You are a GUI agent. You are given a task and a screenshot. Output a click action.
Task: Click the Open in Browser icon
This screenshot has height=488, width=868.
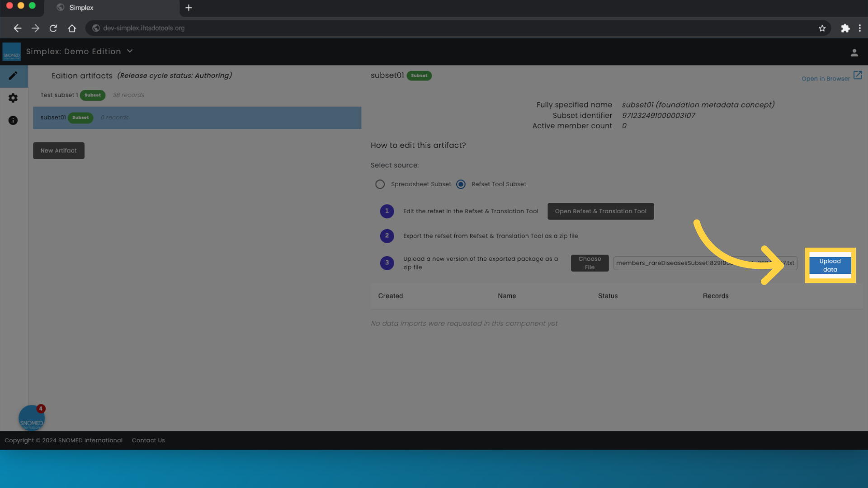[x=858, y=76]
